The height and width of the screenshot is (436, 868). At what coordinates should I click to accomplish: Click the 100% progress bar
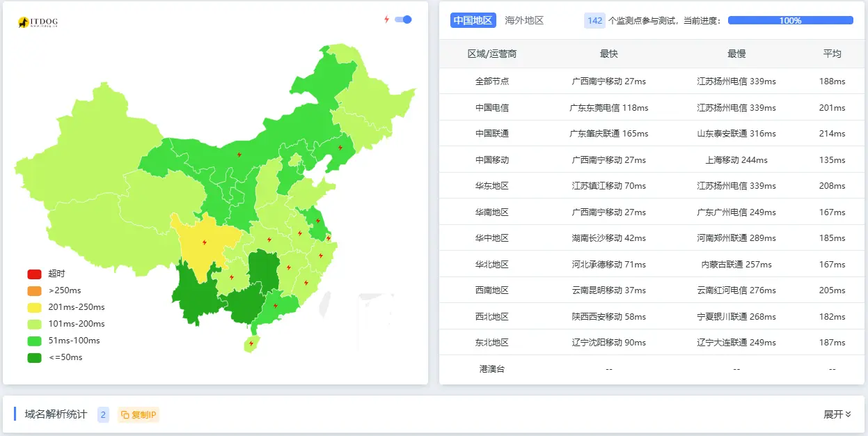point(790,20)
